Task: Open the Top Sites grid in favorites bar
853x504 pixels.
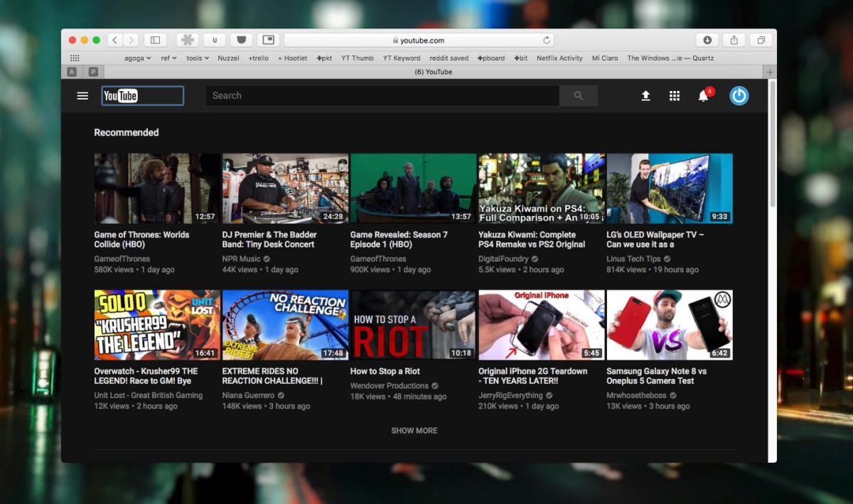Action: [x=75, y=58]
